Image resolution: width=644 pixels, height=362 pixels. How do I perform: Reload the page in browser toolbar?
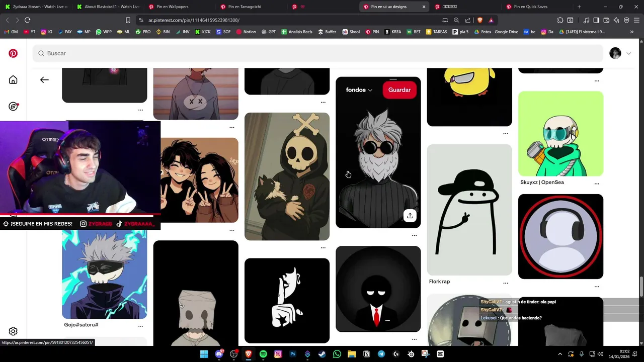27,20
